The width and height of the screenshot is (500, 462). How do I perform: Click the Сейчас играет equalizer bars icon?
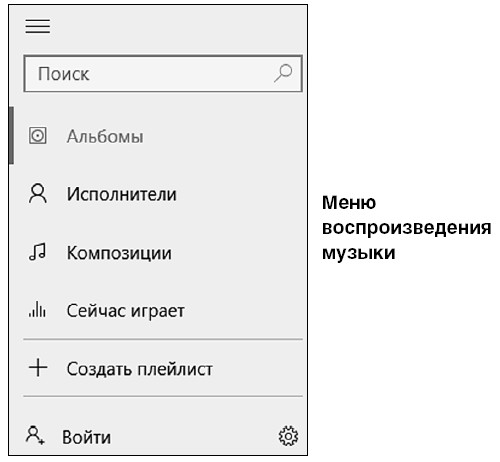[37, 309]
